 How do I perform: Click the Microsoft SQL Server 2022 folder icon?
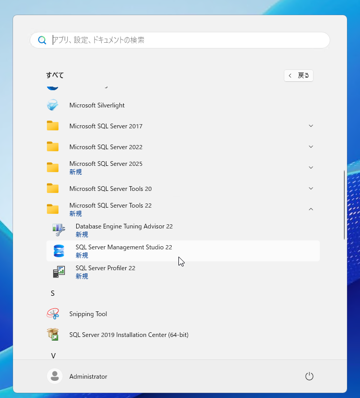[x=53, y=147]
